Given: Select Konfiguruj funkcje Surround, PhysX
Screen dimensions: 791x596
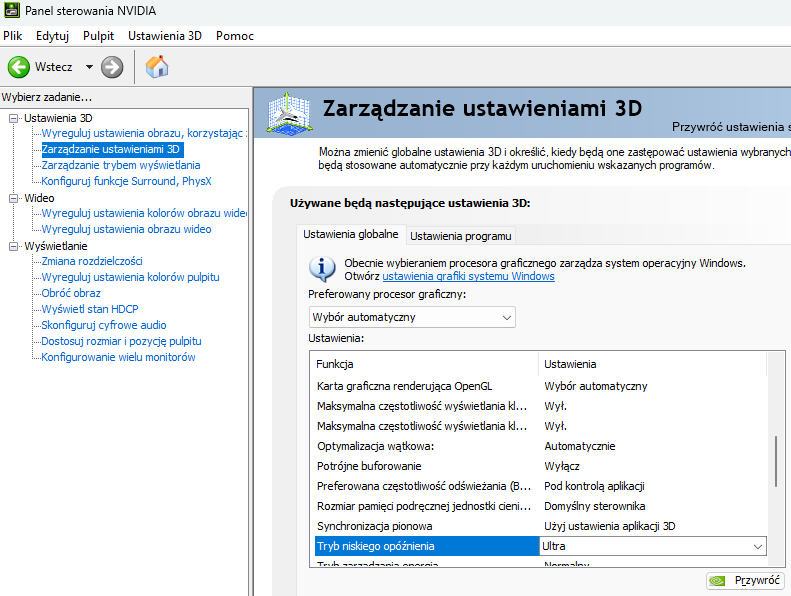Looking at the screenshot, I should coord(126,181).
